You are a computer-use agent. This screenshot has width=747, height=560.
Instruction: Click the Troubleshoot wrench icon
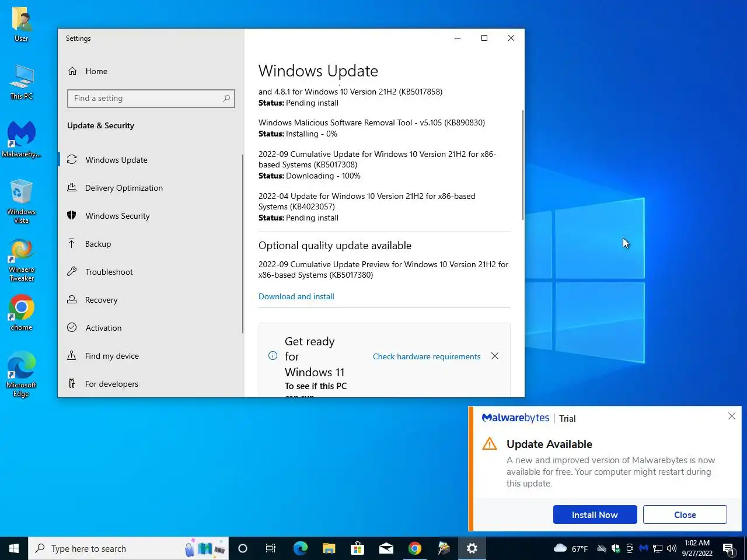(x=72, y=271)
